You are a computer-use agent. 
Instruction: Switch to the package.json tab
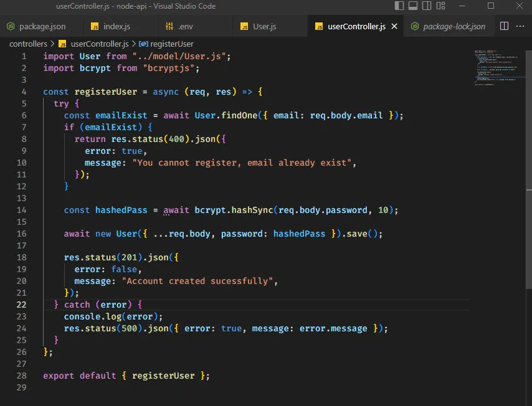[41, 26]
